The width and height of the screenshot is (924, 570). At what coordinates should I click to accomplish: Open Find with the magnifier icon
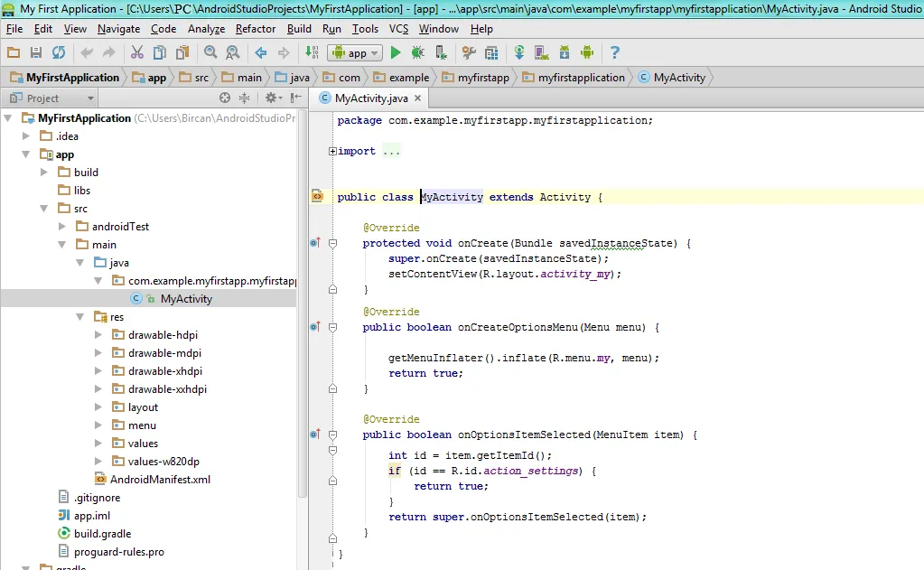(210, 53)
